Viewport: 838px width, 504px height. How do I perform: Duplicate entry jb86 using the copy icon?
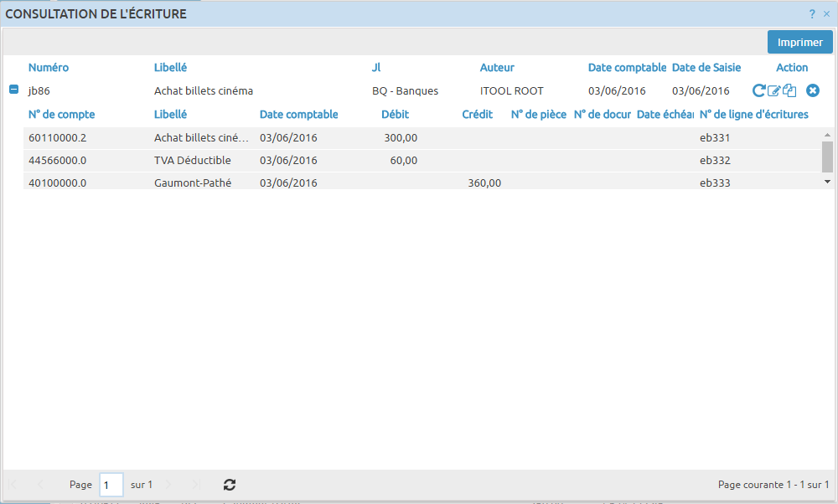pos(789,90)
